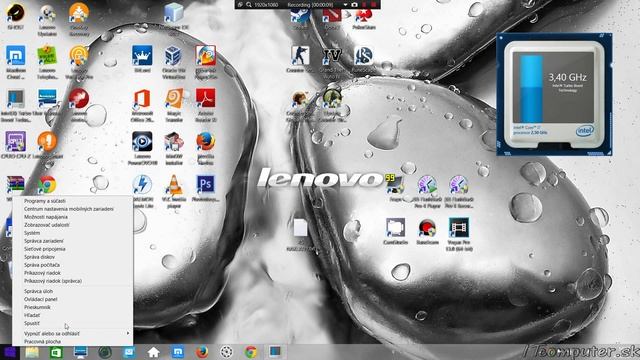Open the Magic Transfer desktop shortcut
Screen dimensions: 640x360
coord(173,99)
